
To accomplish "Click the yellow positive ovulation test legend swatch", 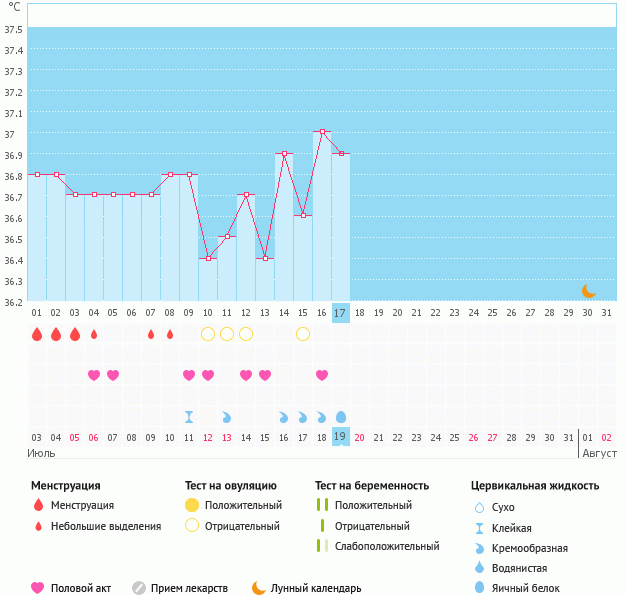I will point(192,505).
